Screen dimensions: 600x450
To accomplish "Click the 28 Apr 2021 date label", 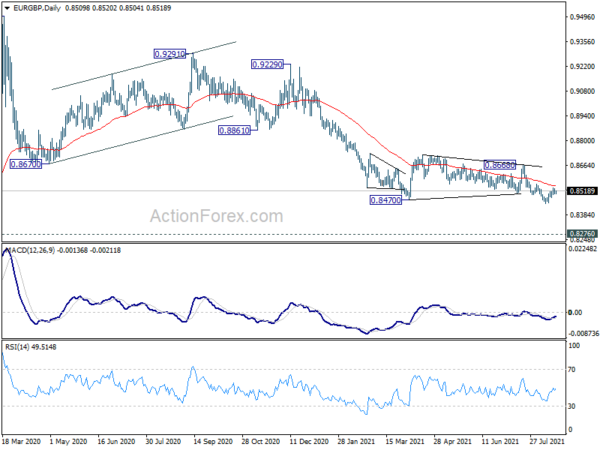I will pos(453,441).
